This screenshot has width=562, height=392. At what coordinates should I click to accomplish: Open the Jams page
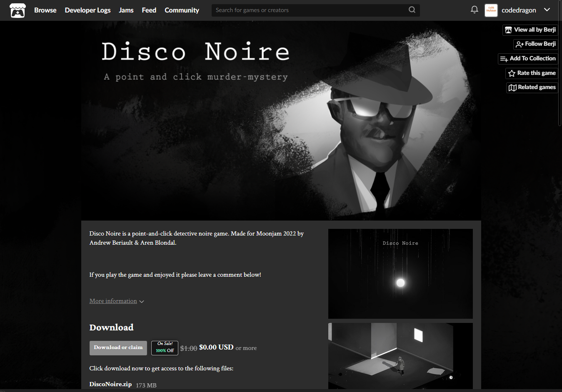coord(126,10)
